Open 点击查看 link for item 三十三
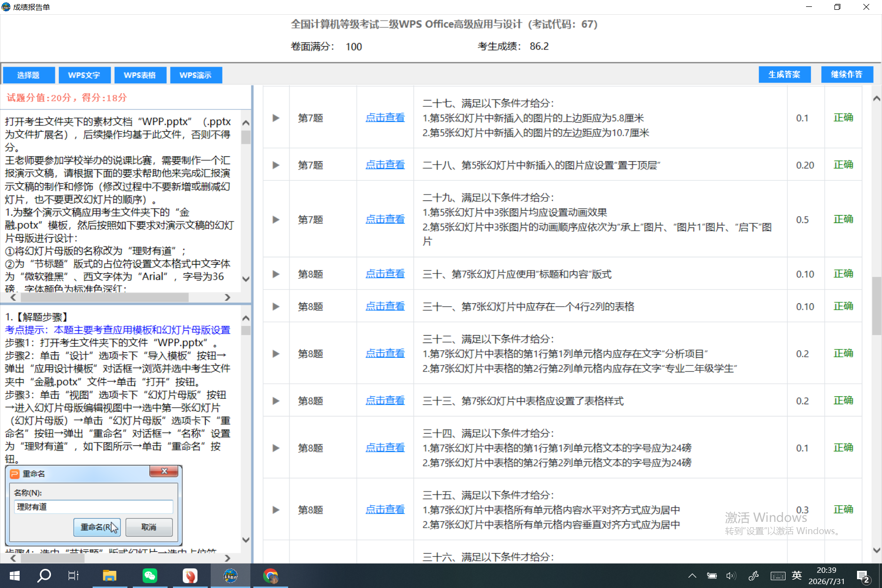The width and height of the screenshot is (882, 588). 385,400
